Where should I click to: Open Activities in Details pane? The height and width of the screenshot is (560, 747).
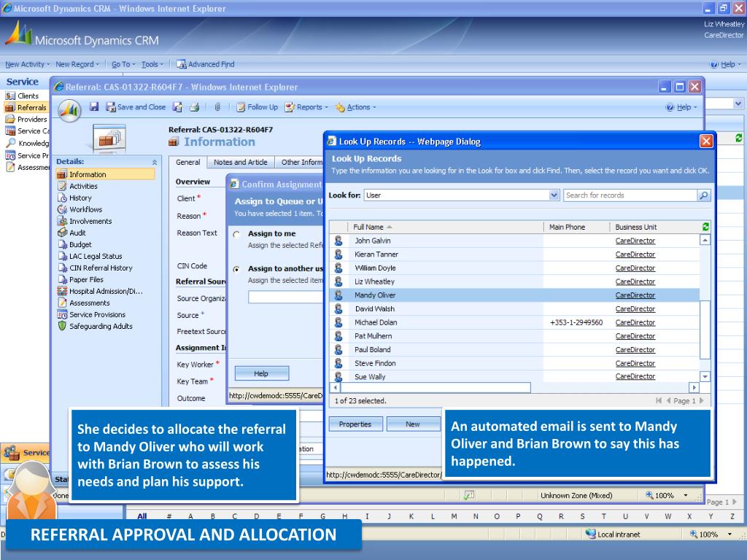click(x=77, y=186)
